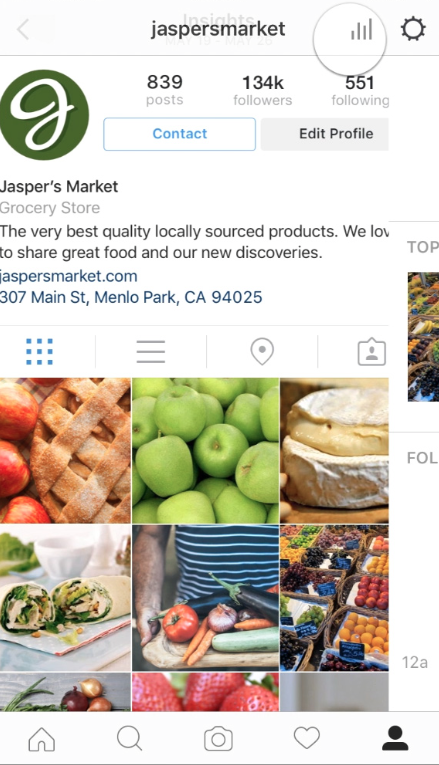Open the 307 Main St address link
Viewport: 439px width, 765px height.
(x=131, y=297)
